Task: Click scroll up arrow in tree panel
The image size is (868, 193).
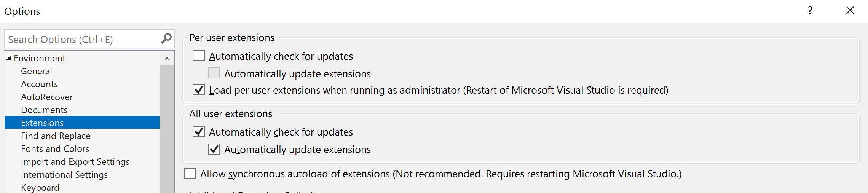Action: point(167,59)
